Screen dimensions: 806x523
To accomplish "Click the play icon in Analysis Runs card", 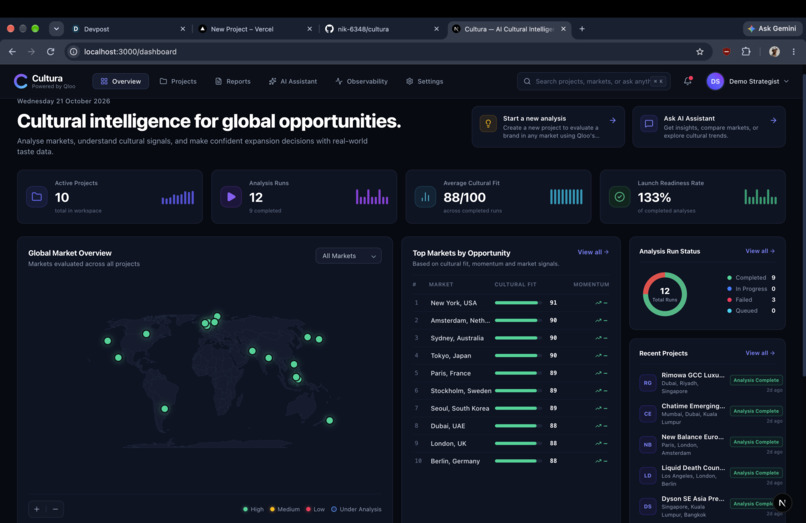I will (x=231, y=196).
